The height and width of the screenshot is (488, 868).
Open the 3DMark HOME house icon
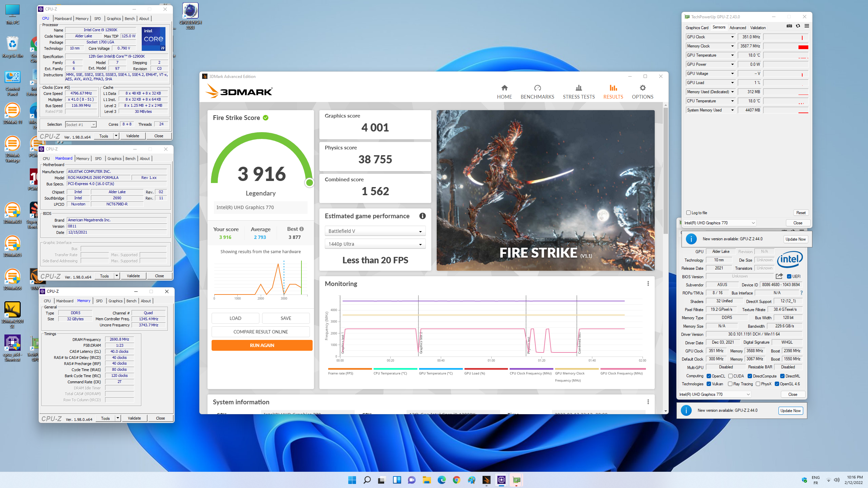505,88
